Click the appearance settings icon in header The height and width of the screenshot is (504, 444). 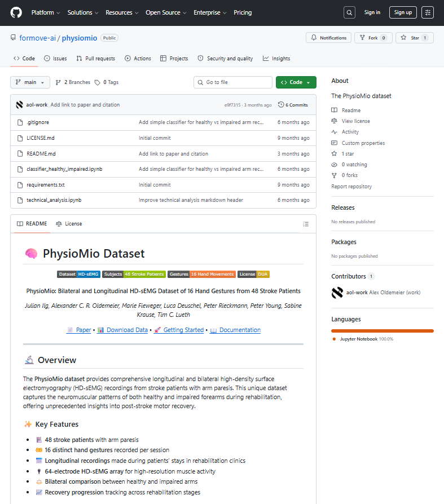tap(428, 12)
